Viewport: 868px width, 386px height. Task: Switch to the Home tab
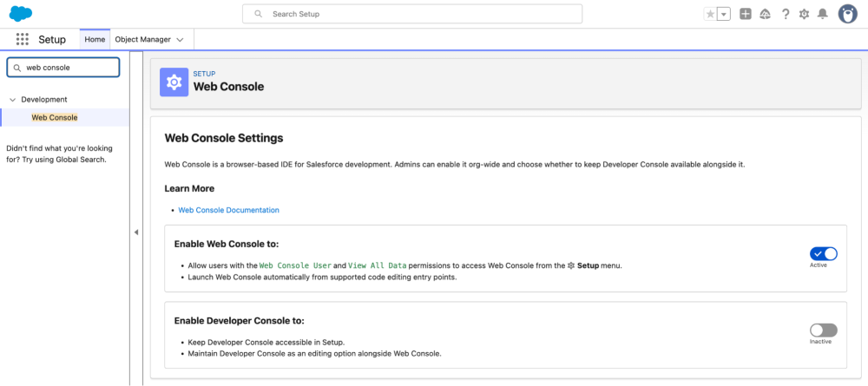click(95, 40)
